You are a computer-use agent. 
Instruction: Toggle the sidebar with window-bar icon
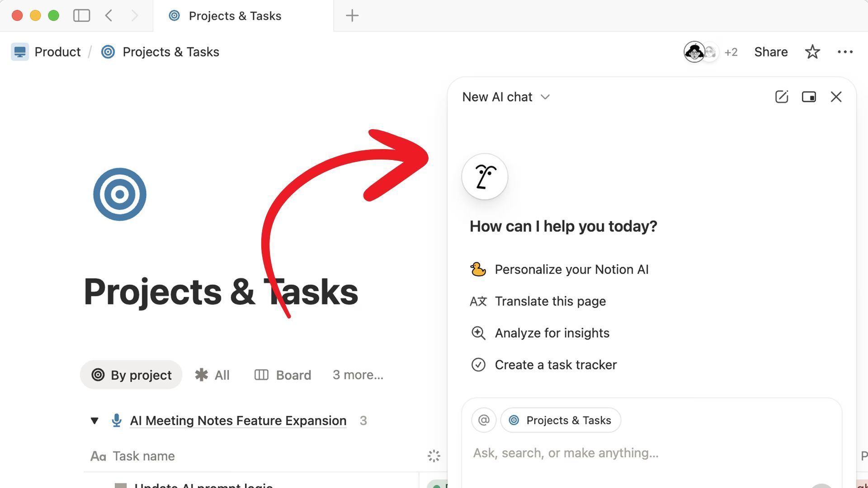tap(81, 16)
